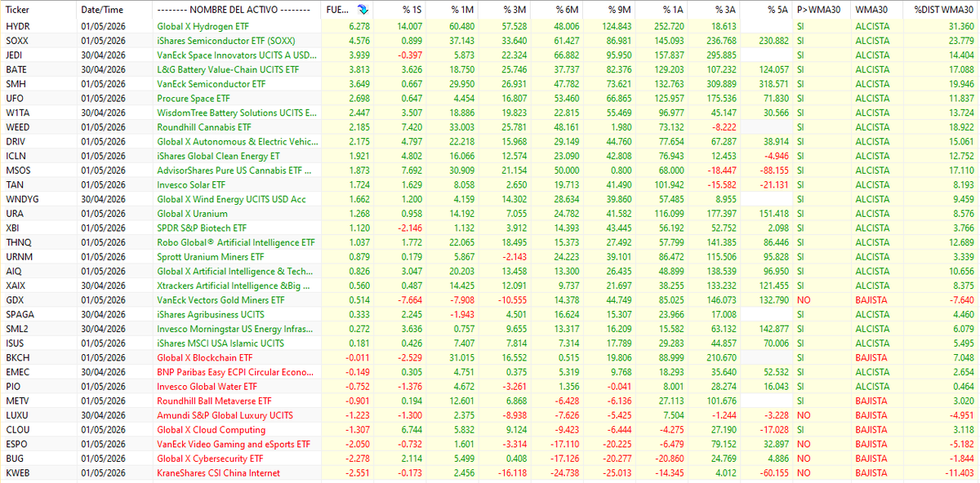Click Sprott Uranium Miners ETF name
The image size is (980, 483).
pos(211,257)
